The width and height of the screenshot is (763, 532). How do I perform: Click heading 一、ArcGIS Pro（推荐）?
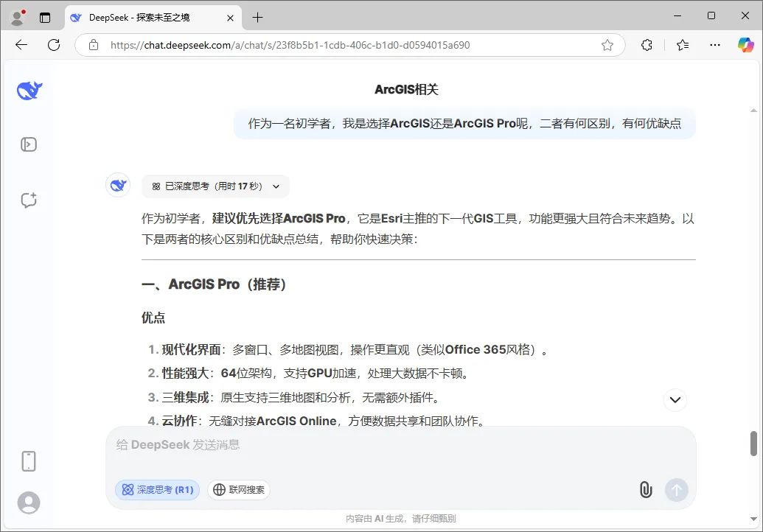pos(214,284)
